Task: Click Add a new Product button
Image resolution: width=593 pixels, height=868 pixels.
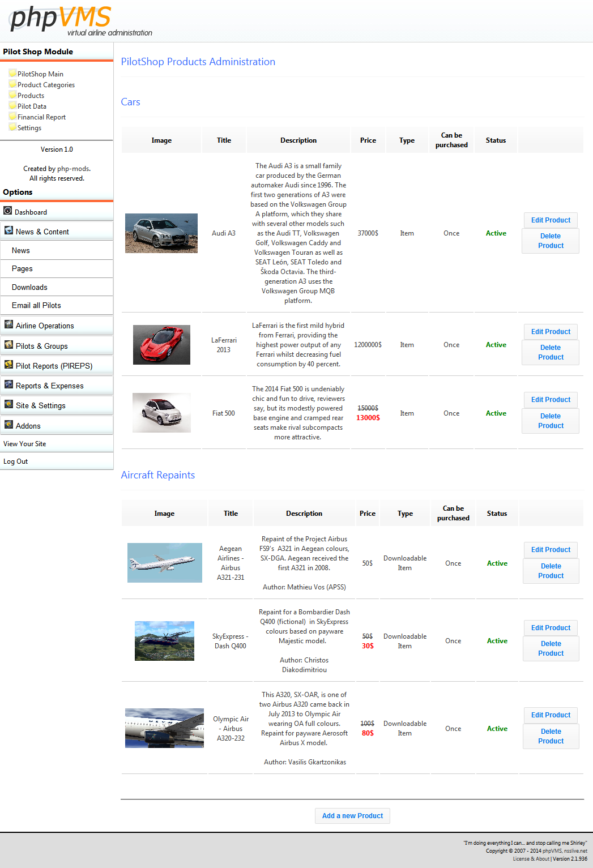Action: tap(352, 816)
